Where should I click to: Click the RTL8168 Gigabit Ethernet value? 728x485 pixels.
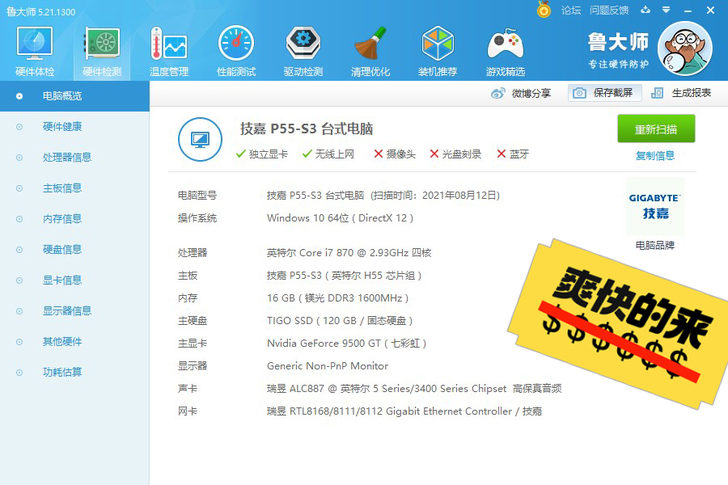[404, 411]
